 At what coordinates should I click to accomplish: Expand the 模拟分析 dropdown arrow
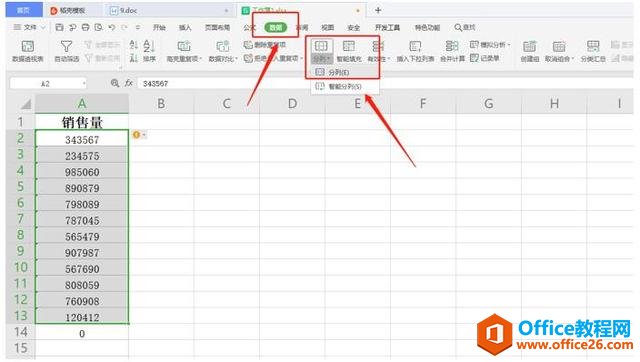(509, 44)
